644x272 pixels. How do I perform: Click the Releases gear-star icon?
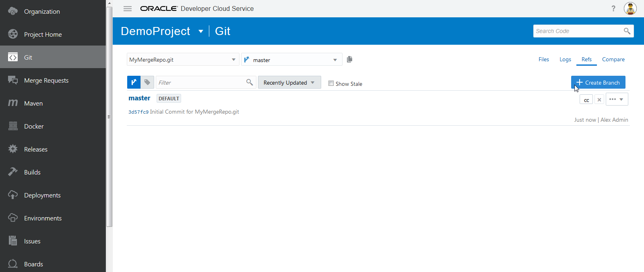pyautogui.click(x=13, y=149)
